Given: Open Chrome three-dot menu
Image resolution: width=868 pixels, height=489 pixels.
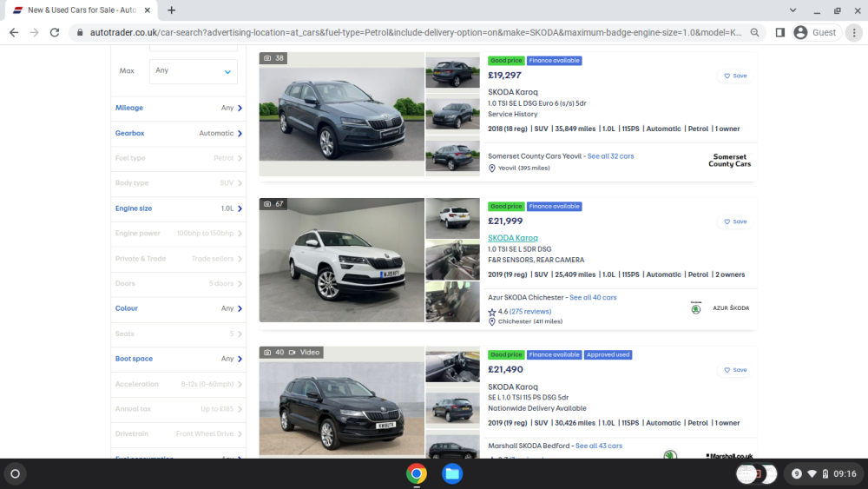Looking at the screenshot, I should [x=854, y=33].
